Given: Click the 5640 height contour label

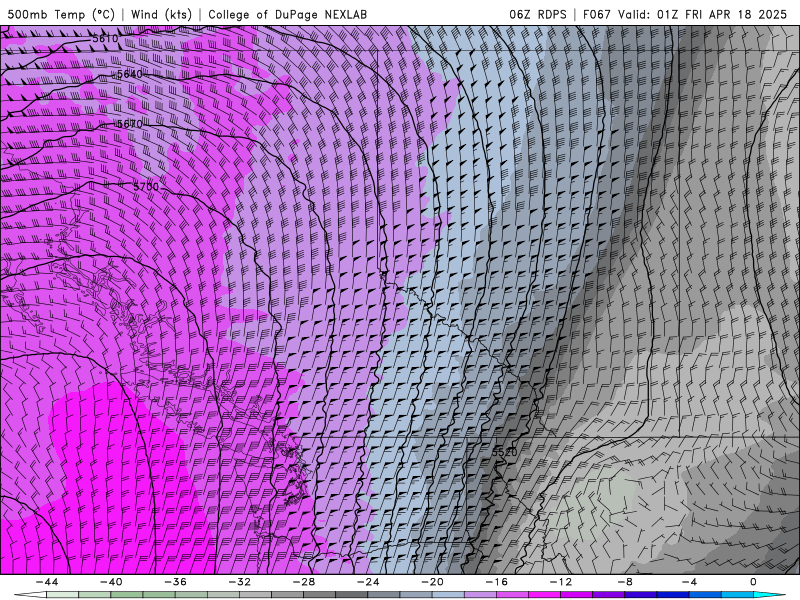Looking at the screenshot, I should (130, 74).
